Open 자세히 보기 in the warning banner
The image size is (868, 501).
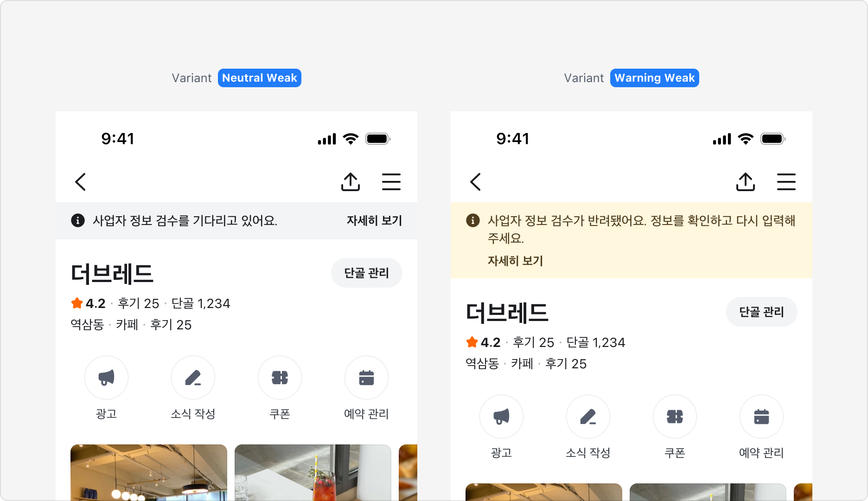[515, 261]
